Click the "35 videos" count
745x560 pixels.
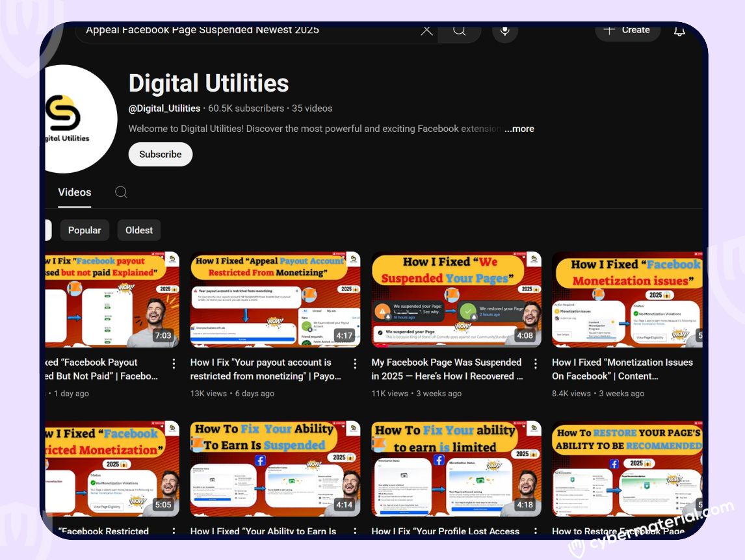pyautogui.click(x=311, y=108)
